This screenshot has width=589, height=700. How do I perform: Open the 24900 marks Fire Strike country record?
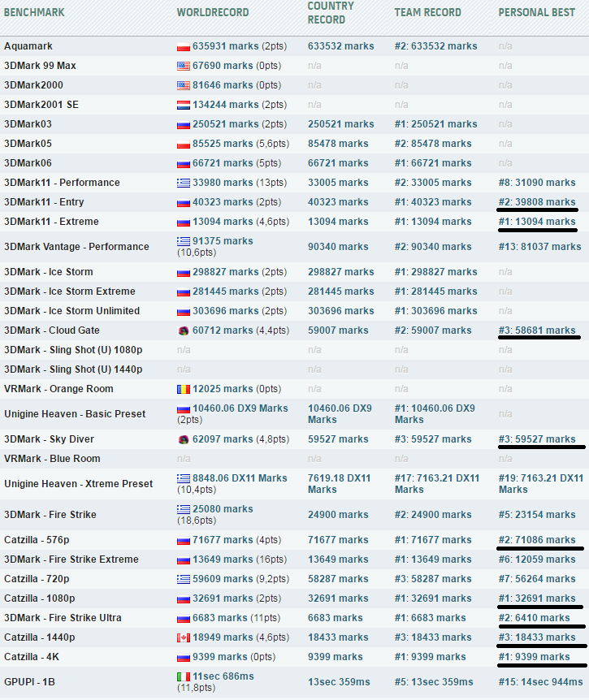tap(340, 515)
